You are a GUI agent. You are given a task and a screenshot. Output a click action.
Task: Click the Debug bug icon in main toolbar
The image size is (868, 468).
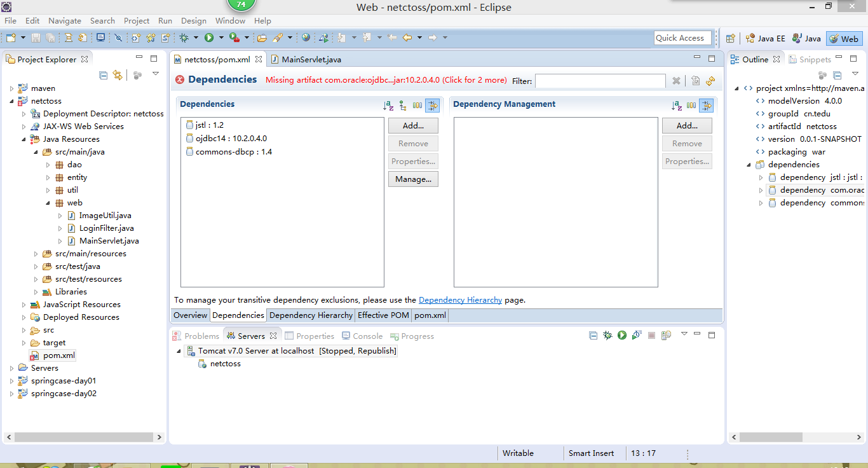[184, 38]
